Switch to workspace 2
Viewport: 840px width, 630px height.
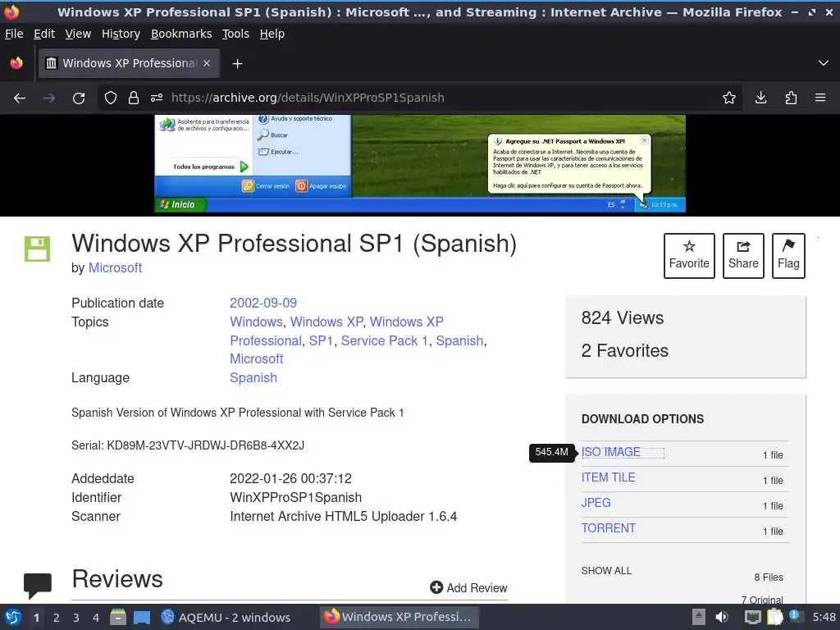pyautogui.click(x=57, y=618)
